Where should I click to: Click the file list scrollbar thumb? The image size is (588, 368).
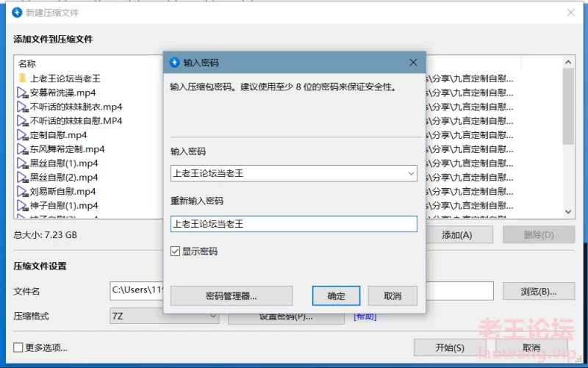pos(568,106)
